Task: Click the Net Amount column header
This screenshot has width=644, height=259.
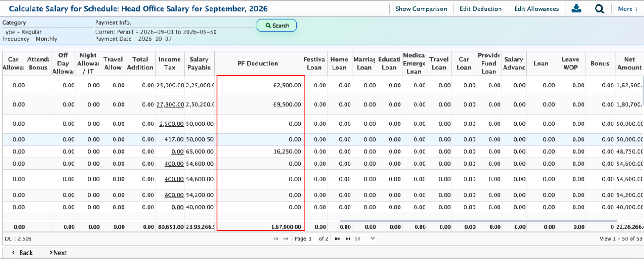Action: [x=629, y=63]
